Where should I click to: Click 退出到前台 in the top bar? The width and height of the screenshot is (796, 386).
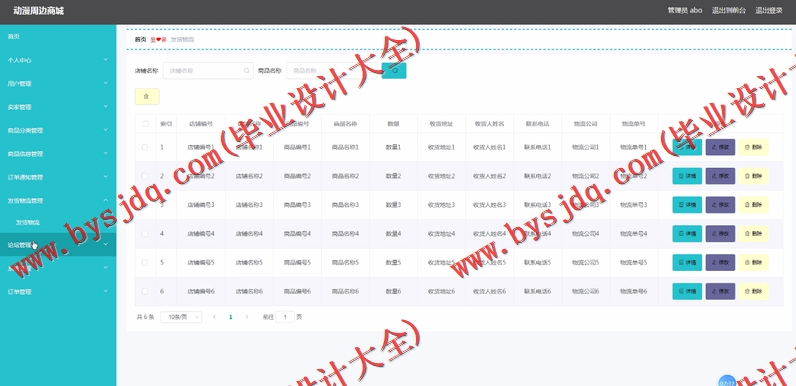point(728,10)
